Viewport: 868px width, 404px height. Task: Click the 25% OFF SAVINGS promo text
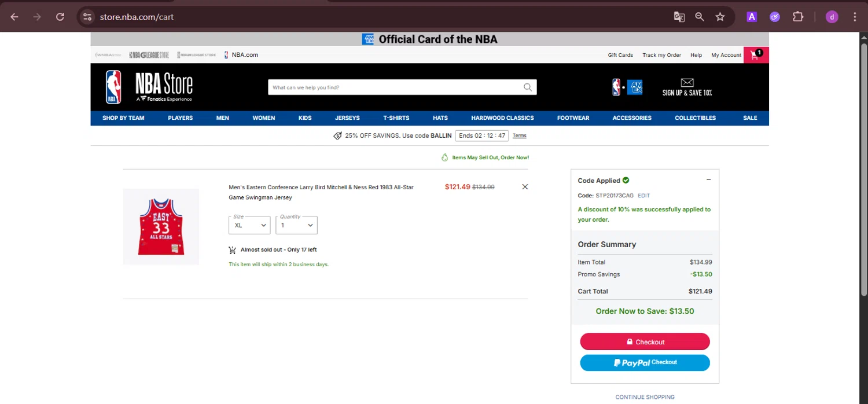point(398,135)
